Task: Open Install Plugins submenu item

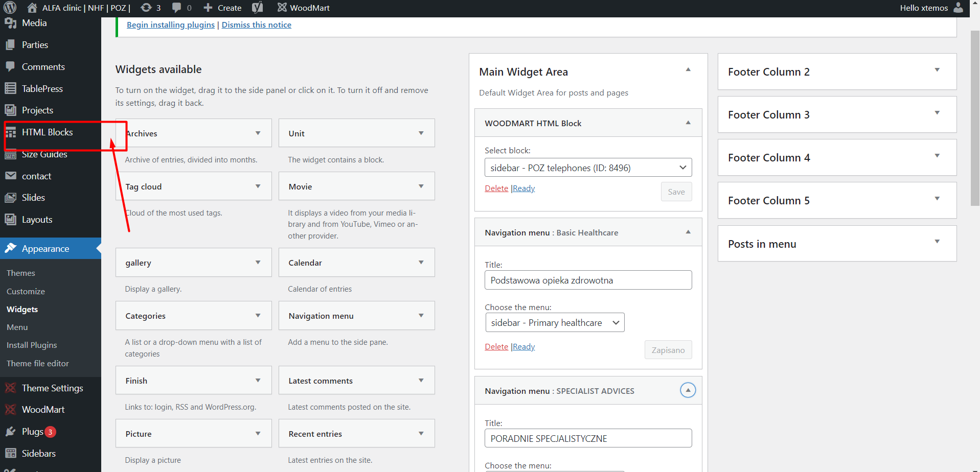Action: point(32,345)
